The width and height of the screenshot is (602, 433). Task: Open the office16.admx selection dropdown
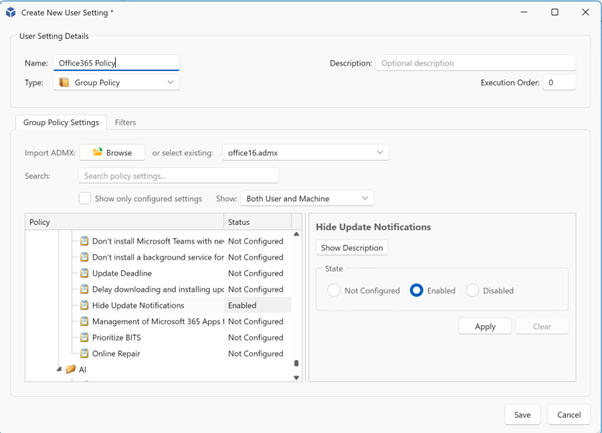pos(305,153)
